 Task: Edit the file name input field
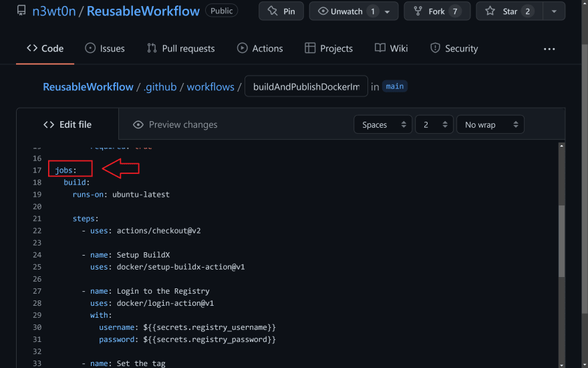(307, 86)
